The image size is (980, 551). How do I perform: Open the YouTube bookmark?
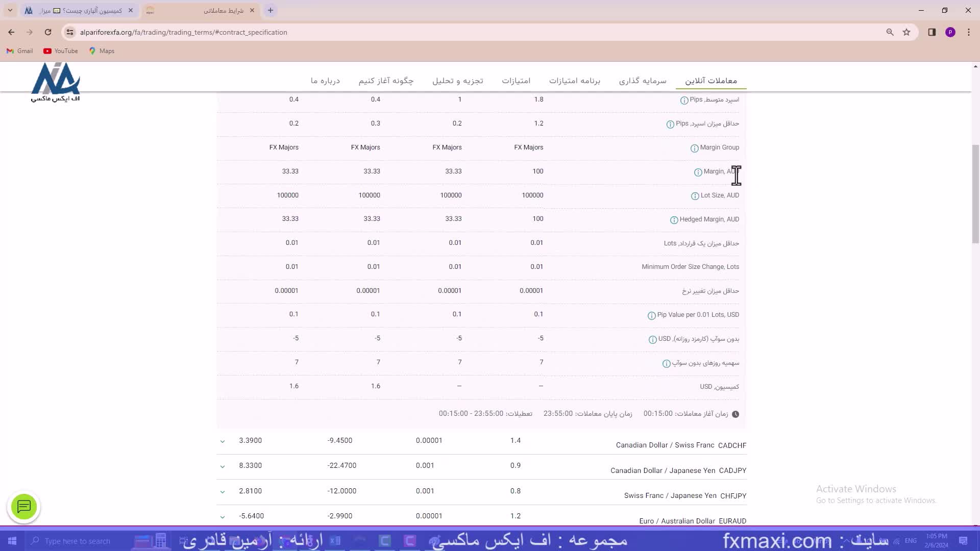point(61,51)
